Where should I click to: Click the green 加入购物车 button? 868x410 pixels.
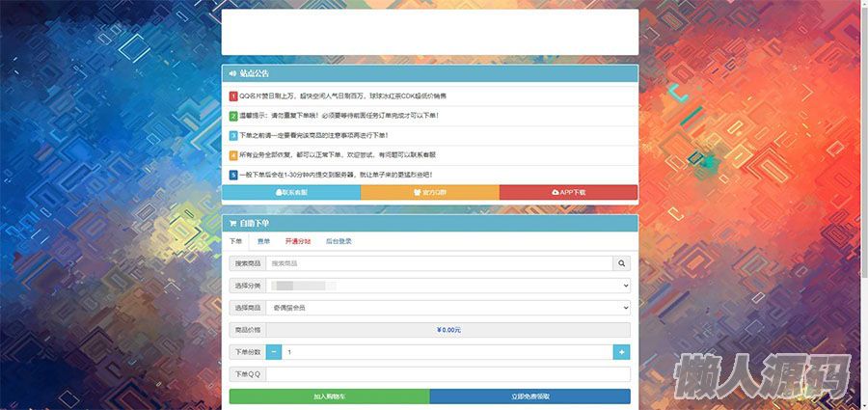pyautogui.click(x=330, y=396)
